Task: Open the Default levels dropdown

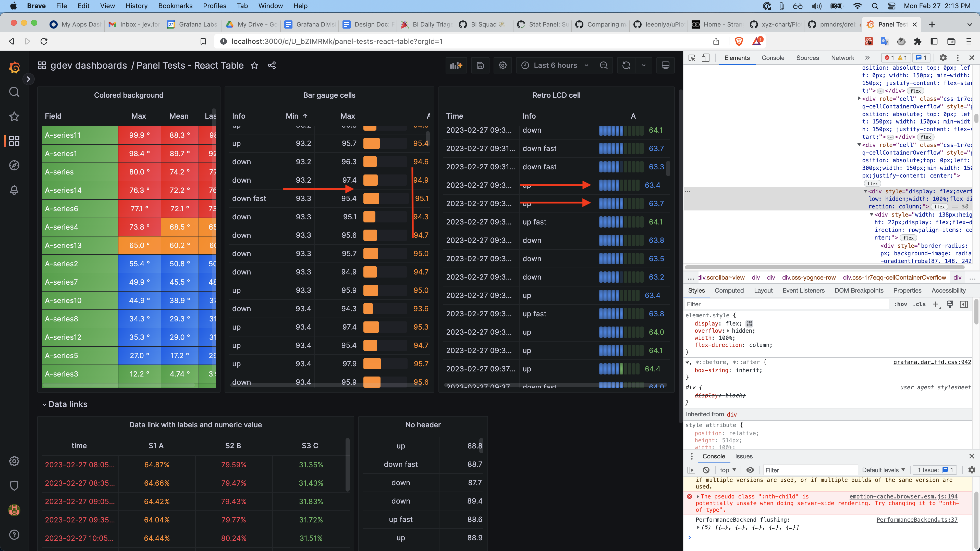Action: click(883, 470)
